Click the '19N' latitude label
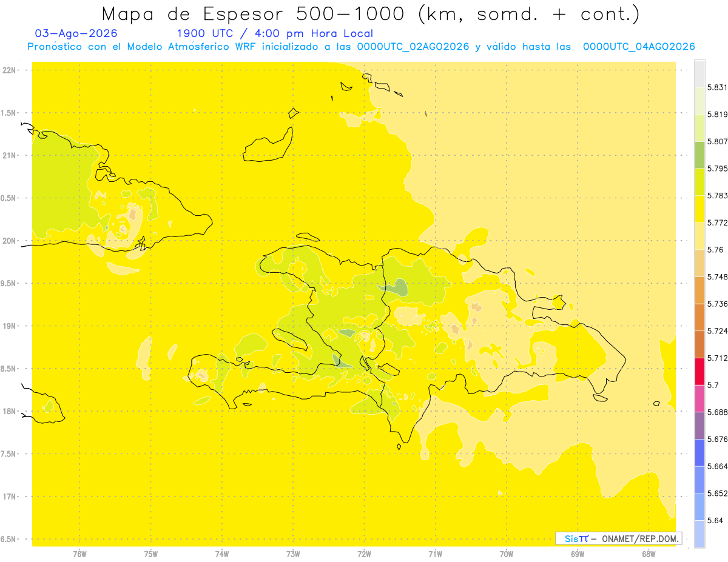728x562 pixels. (8, 326)
